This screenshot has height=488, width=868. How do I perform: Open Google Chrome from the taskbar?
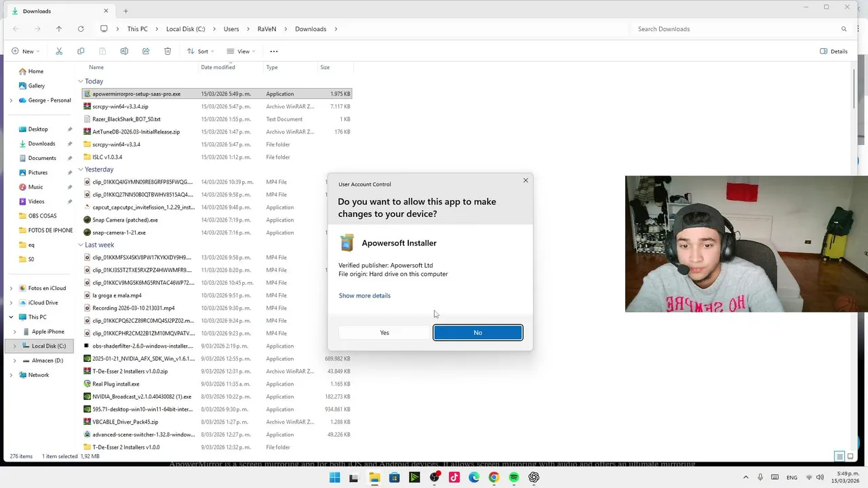coord(494,478)
